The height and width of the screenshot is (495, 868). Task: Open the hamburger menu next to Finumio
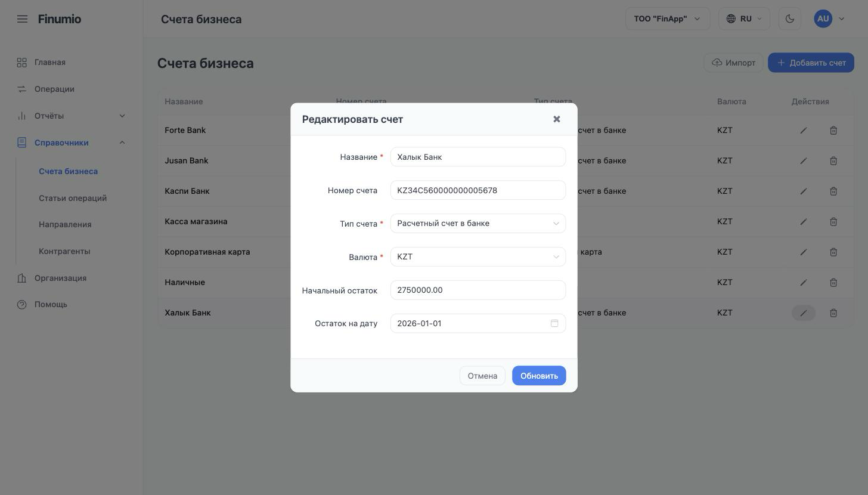22,19
